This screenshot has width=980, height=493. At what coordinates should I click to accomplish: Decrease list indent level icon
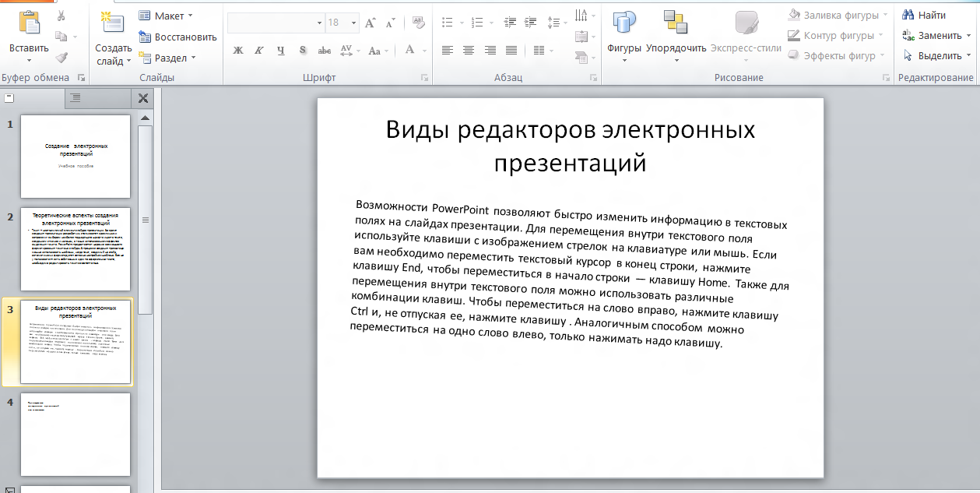511,23
